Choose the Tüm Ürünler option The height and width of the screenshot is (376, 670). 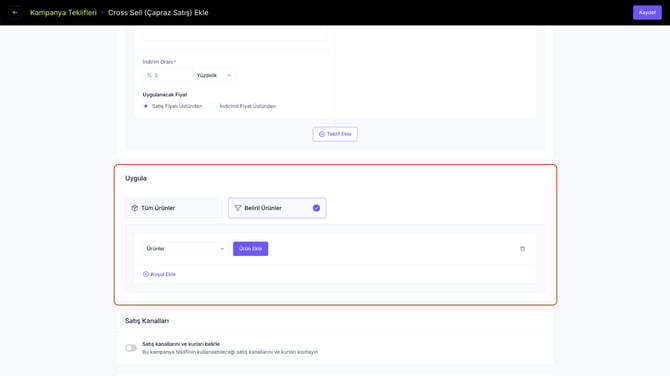174,208
